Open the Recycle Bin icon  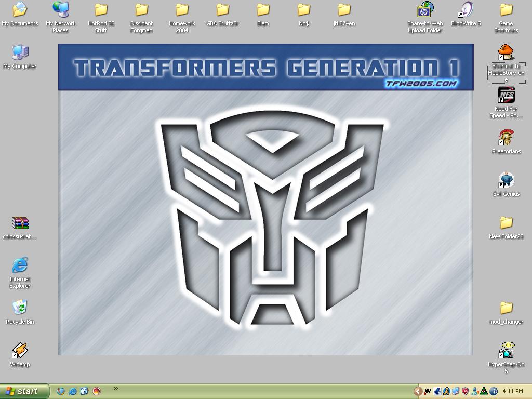point(20,308)
